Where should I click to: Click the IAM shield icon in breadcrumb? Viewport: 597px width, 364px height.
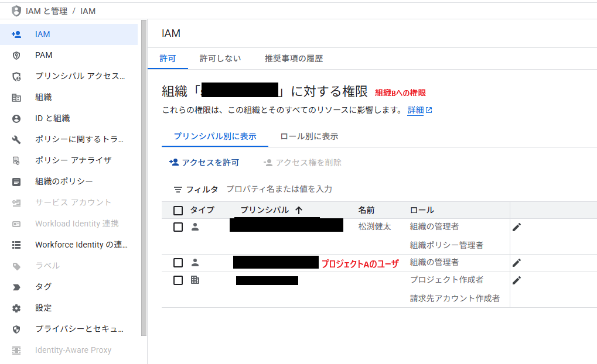16,11
